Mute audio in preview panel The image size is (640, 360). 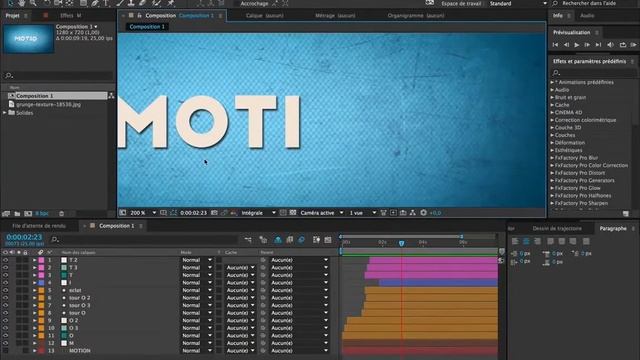click(x=611, y=45)
